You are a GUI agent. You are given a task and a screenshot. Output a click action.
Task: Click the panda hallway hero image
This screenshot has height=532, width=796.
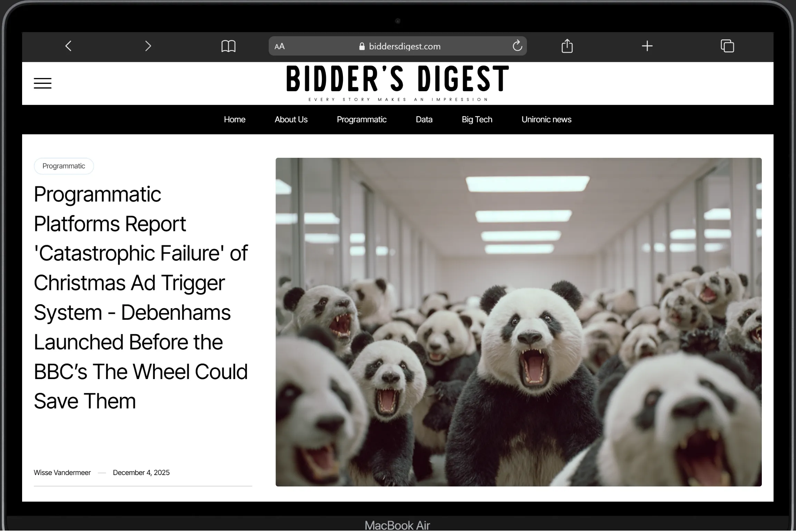click(x=518, y=321)
